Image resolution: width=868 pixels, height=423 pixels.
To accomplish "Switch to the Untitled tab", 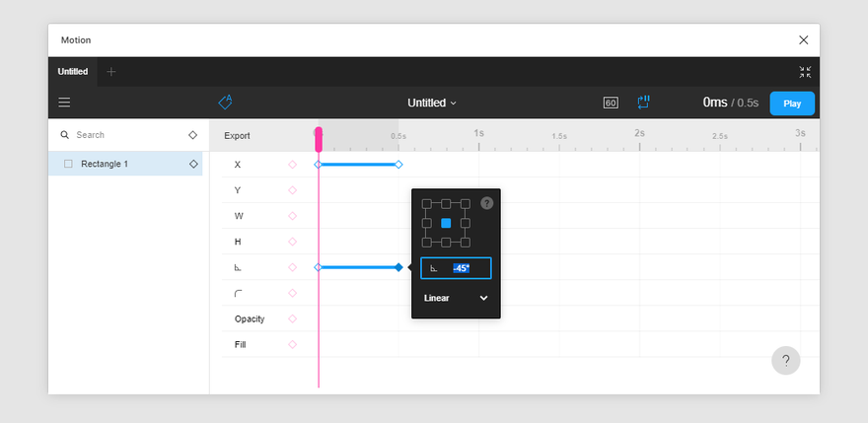I will (73, 71).
